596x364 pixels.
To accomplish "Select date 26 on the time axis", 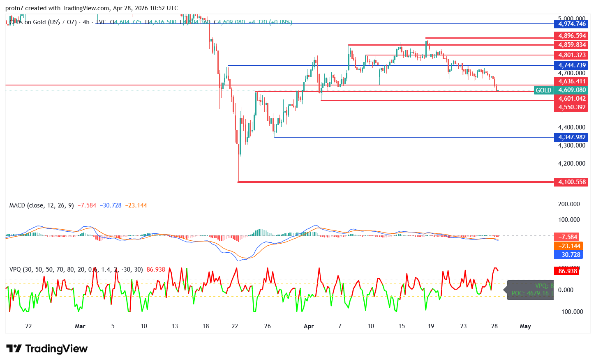I will (x=268, y=326).
